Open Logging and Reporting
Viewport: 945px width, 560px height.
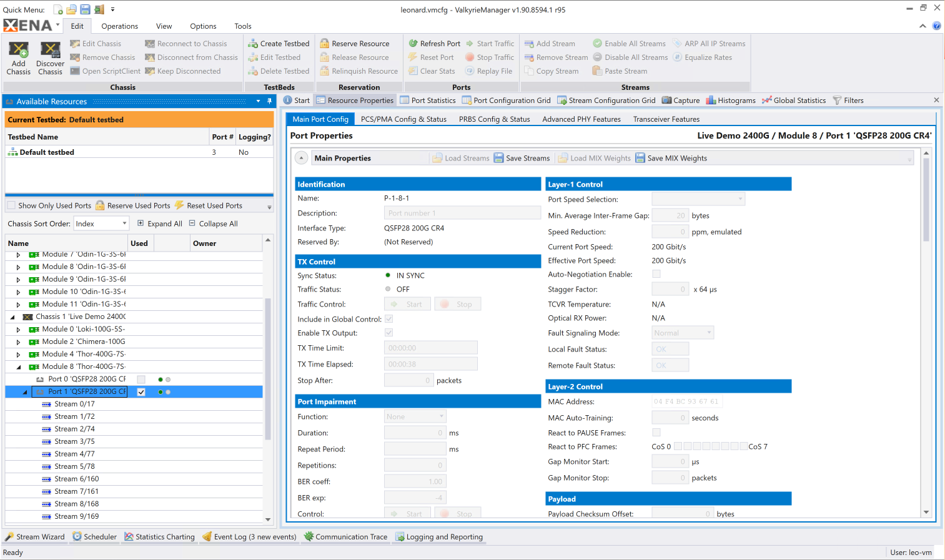tap(438, 537)
